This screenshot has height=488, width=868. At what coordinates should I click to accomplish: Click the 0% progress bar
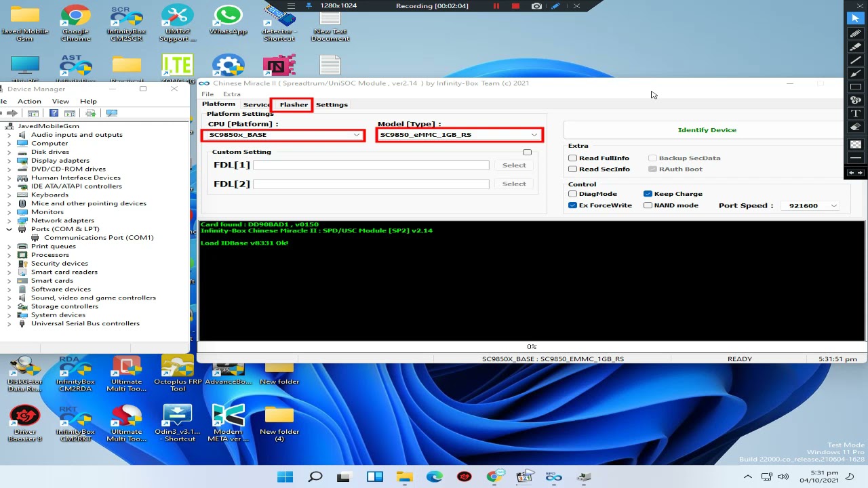coord(532,347)
